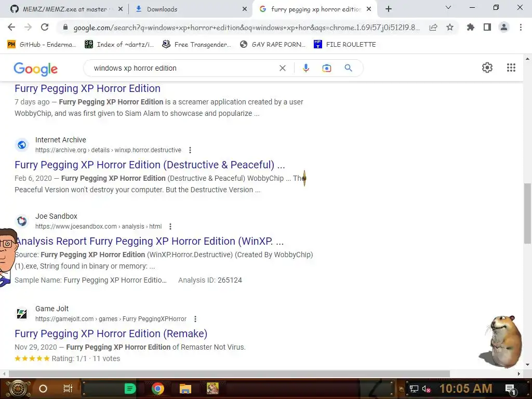Open a new browser tab

pos(389,9)
